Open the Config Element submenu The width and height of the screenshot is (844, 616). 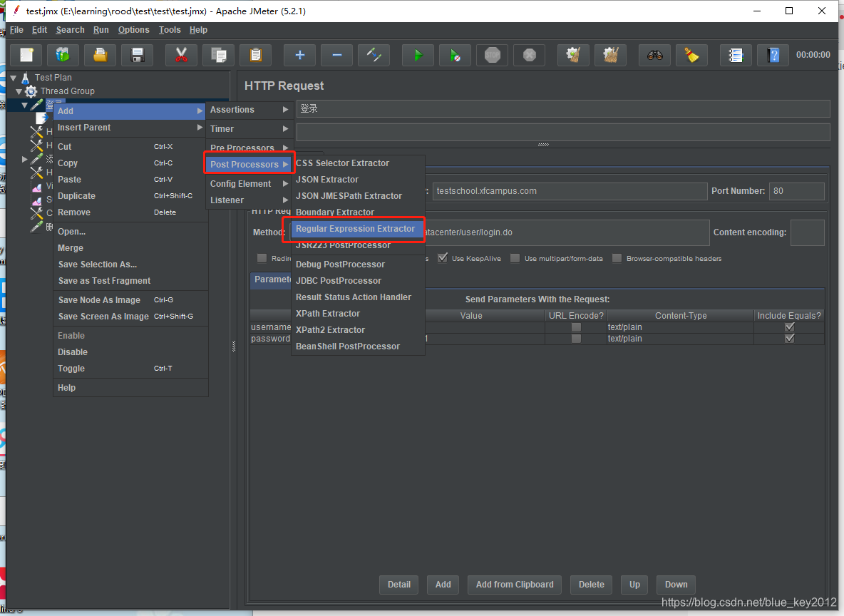tap(249, 184)
